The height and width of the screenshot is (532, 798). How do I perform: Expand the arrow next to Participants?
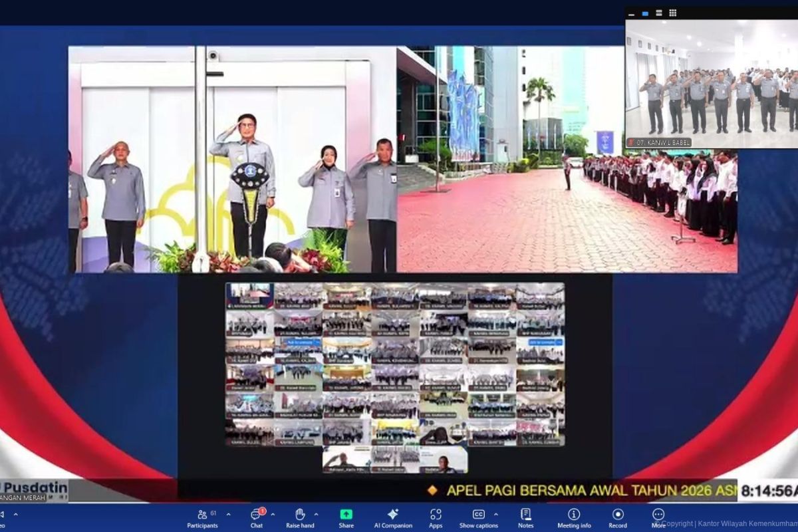(x=228, y=514)
